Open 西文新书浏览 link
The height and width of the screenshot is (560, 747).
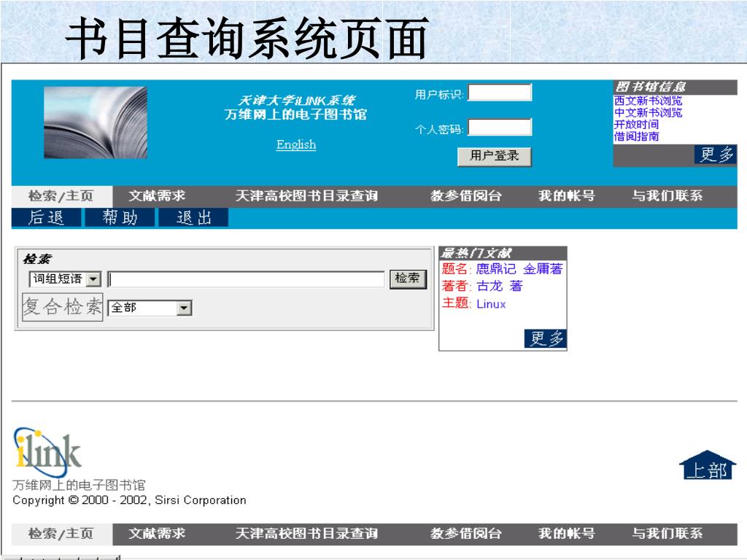pos(648,101)
